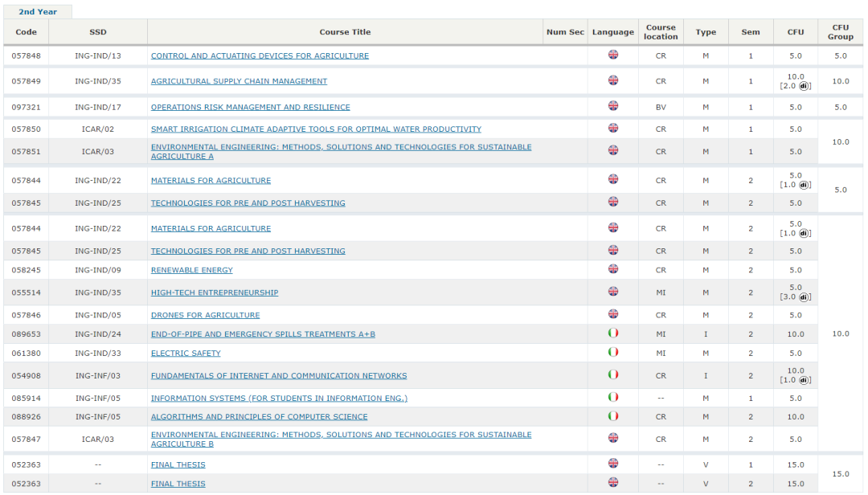The width and height of the screenshot is (868, 495).
Task: Click UK flag icon for Agricultural Supply Chain Management
Action: coord(613,80)
